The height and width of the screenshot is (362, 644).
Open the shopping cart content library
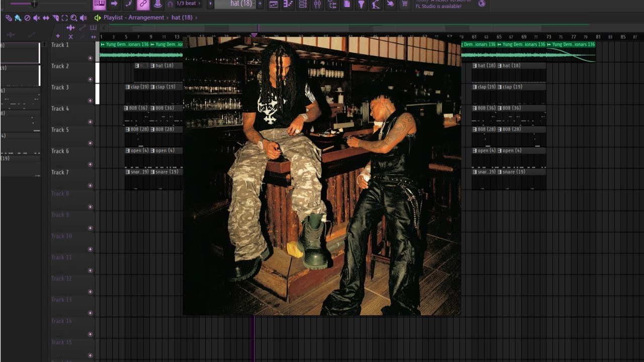(405, 4)
